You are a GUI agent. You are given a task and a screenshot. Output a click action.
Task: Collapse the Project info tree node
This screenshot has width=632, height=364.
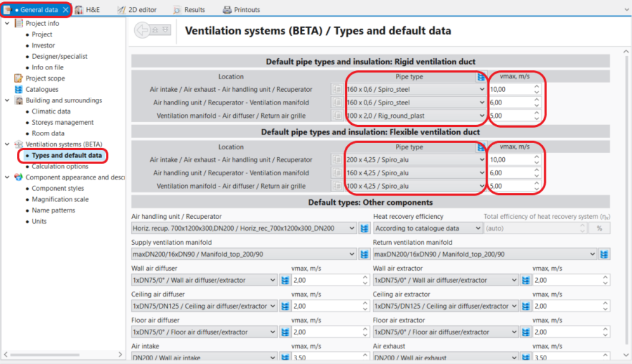tap(7, 23)
